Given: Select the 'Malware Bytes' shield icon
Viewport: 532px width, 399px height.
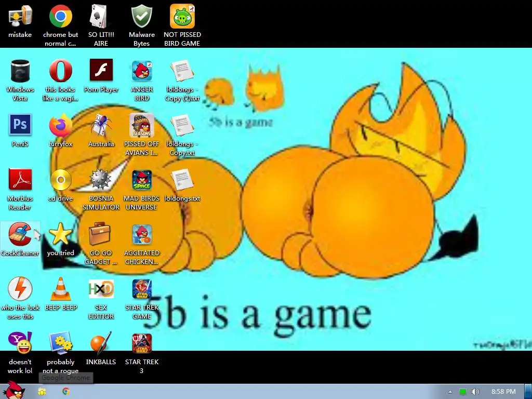Looking at the screenshot, I should click(141, 16).
